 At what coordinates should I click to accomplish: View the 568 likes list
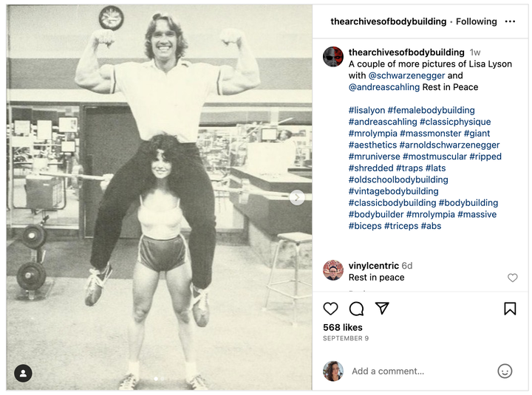pos(343,327)
